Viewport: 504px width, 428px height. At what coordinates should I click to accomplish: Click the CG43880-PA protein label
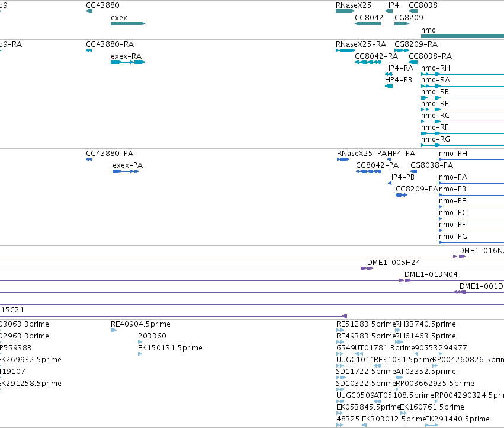(110, 154)
